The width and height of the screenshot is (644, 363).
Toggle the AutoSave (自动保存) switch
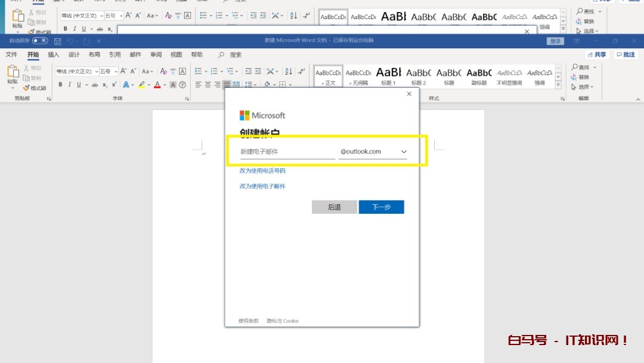coord(40,41)
